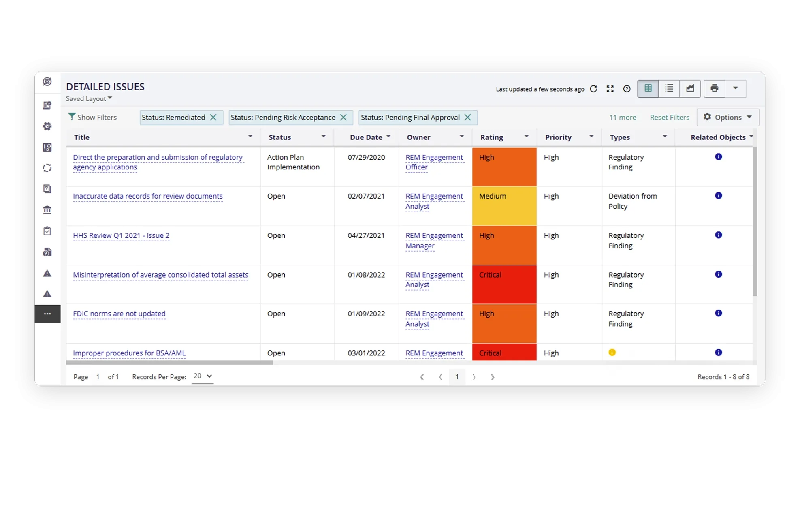Click the print icon button
The image size is (800, 532).
point(714,88)
